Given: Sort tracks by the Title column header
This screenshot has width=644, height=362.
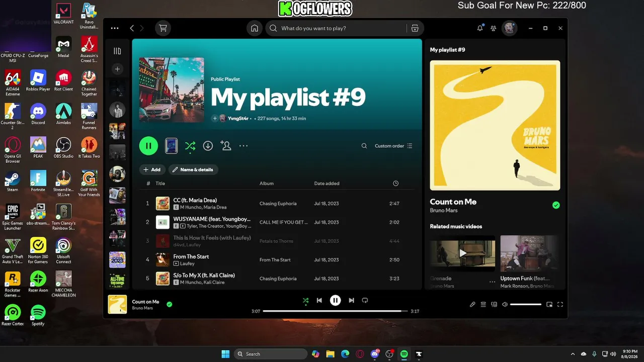Looking at the screenshot, I should 160,184.
